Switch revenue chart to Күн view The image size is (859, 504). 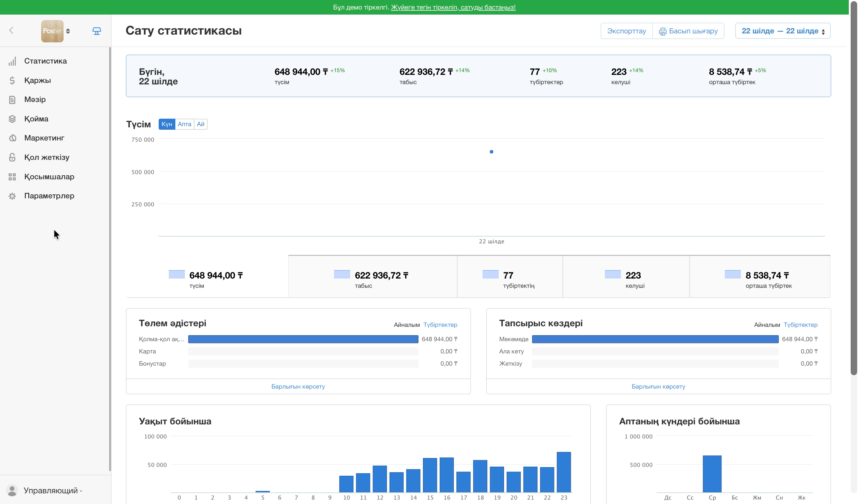pos(167,124)
